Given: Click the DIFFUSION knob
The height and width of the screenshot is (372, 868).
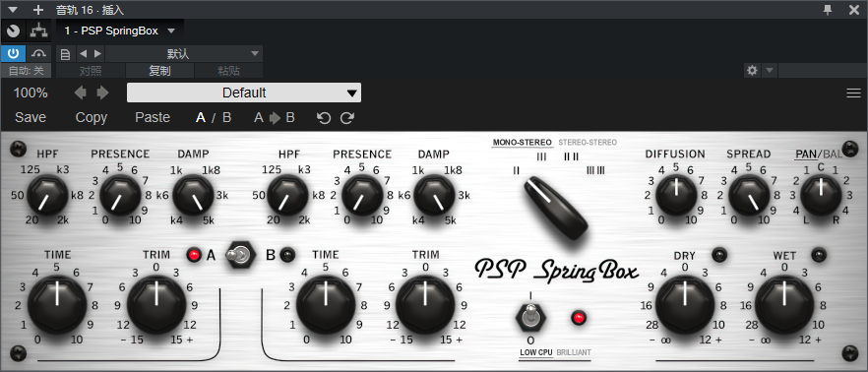Looking at the screenshot, I should [x=675, y=196].
